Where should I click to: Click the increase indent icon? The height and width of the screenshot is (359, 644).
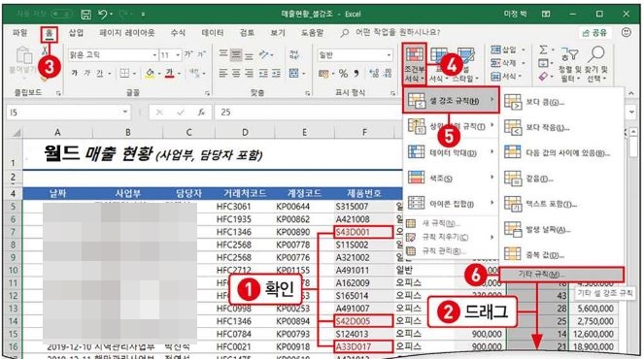pyautogui.click(x=277, y=73)
